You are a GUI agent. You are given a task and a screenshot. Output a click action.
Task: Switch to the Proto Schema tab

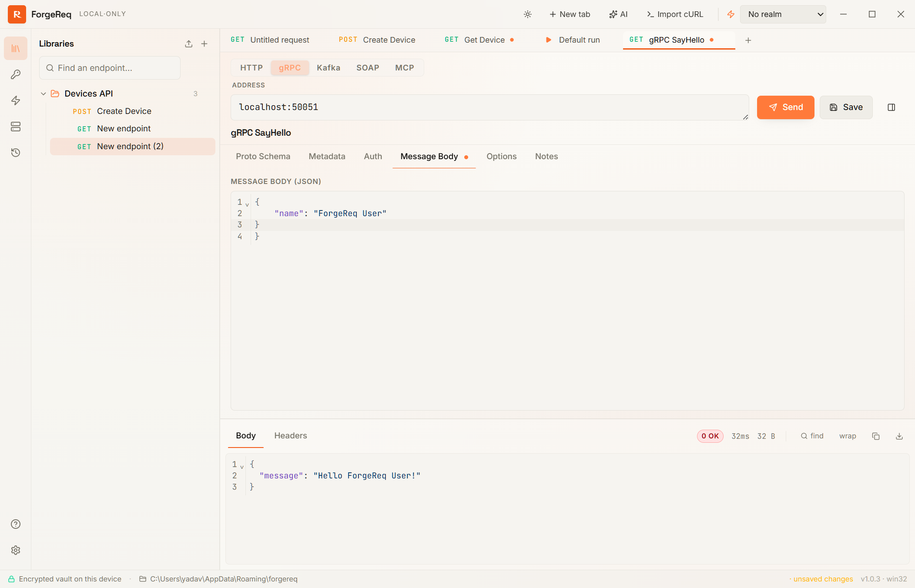tap(263, 157)
